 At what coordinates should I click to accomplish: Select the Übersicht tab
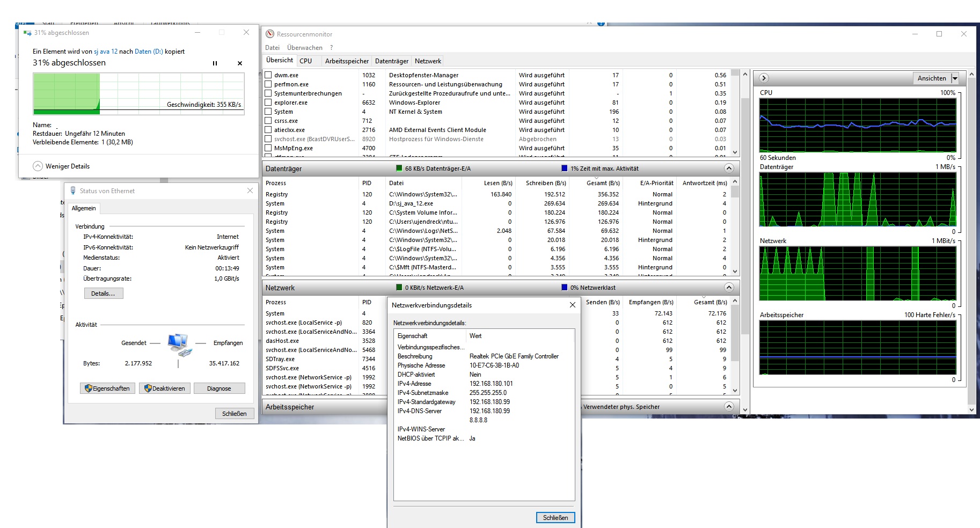(x=280, y=60)
